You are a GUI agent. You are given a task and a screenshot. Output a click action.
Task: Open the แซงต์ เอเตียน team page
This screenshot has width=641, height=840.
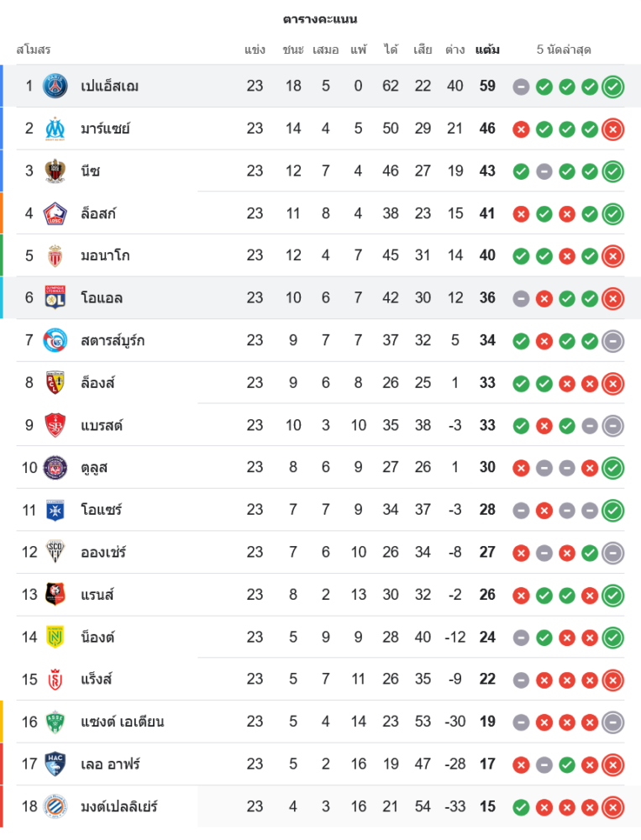[x=122, y=722]
